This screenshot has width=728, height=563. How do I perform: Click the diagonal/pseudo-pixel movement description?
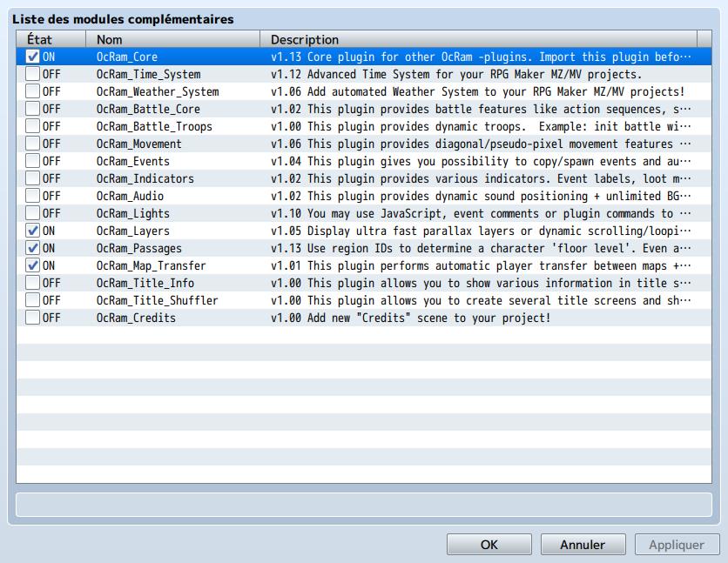click(x=481, y=144)
